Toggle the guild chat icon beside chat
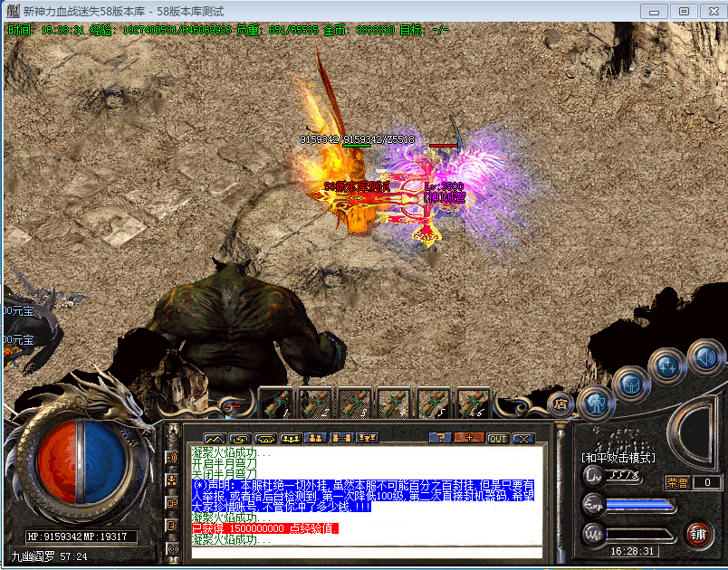This screenshot has width=728, height=570. click(172, 480)
